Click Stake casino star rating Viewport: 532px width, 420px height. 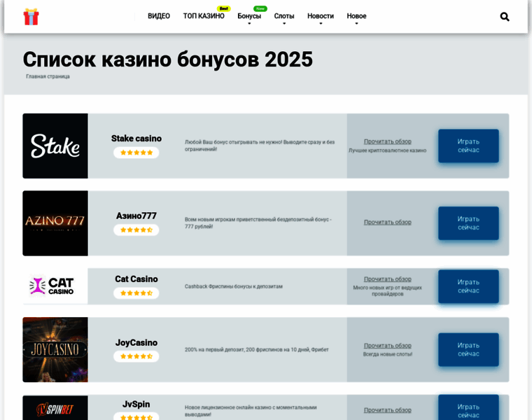136,153
